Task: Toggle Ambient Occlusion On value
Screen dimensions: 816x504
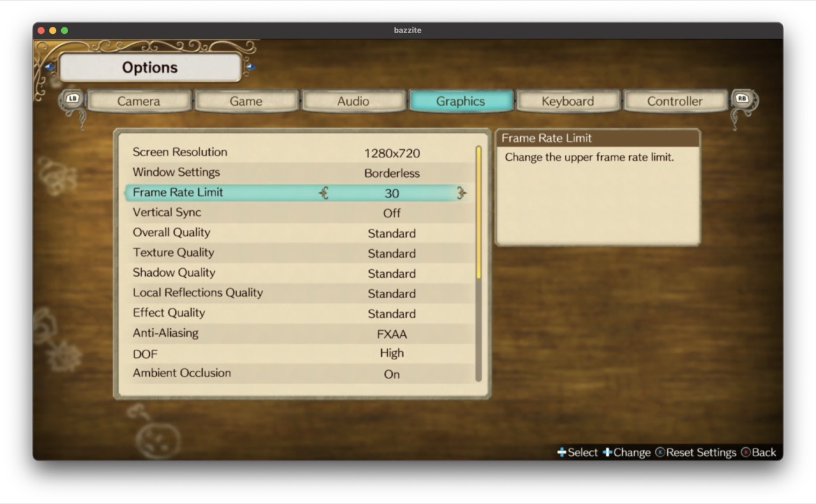Action: (391, 374)
